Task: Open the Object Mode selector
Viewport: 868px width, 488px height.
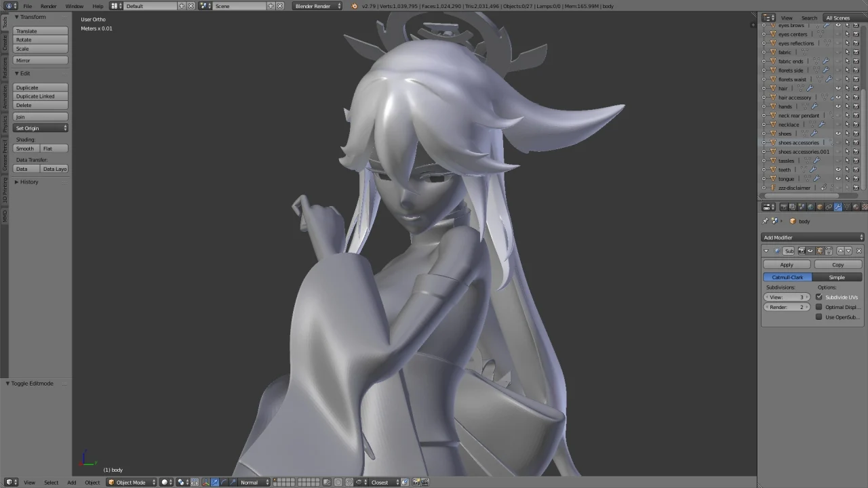Action: pos(132,482)
